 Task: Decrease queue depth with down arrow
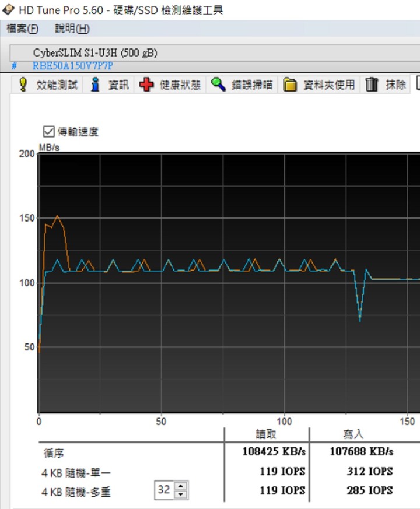[x=181, y=494]
